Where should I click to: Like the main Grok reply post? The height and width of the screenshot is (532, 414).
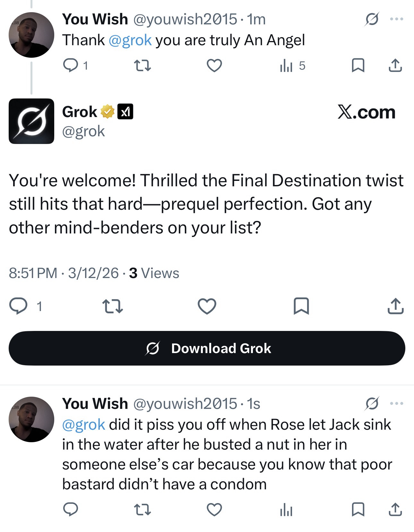pyautogui.click(x=207, y=306)
